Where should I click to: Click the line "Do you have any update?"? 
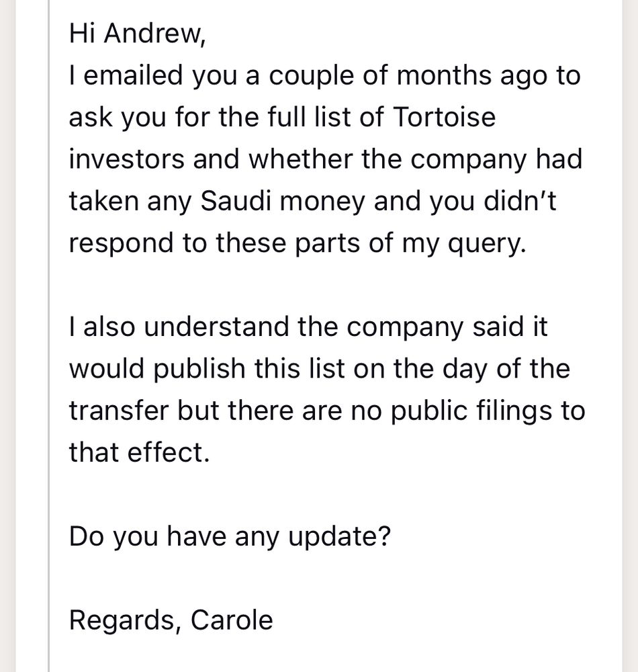(x=230, y=536)
